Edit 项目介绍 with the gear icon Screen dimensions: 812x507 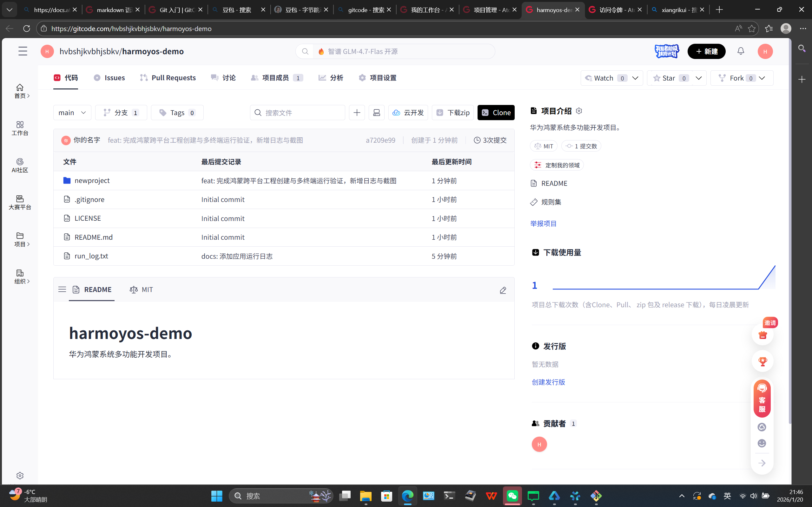(579, 111)
